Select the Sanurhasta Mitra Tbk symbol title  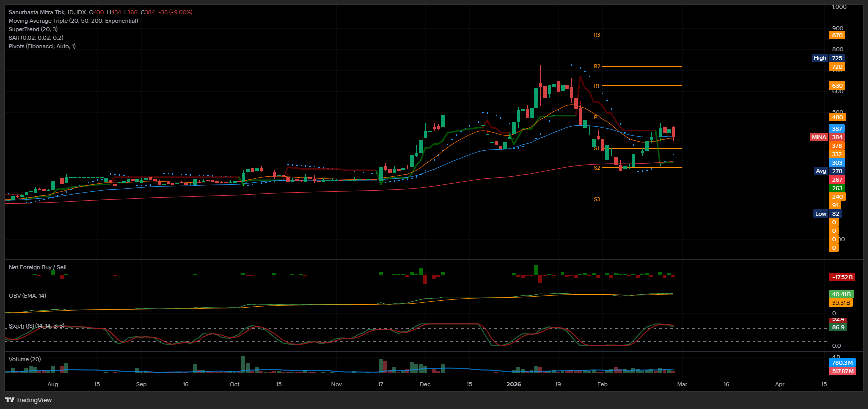tap(47, 12)
